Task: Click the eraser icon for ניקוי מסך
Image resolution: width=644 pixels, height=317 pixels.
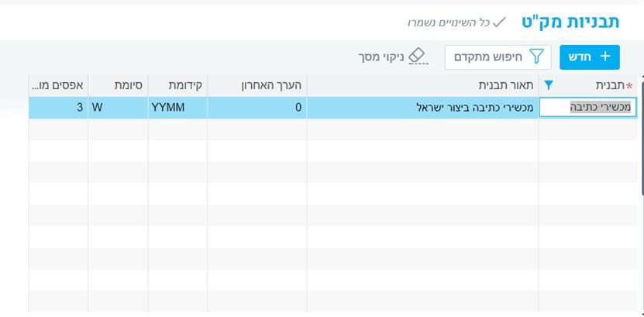Action: pyautogui.click(x=417, y=55)
